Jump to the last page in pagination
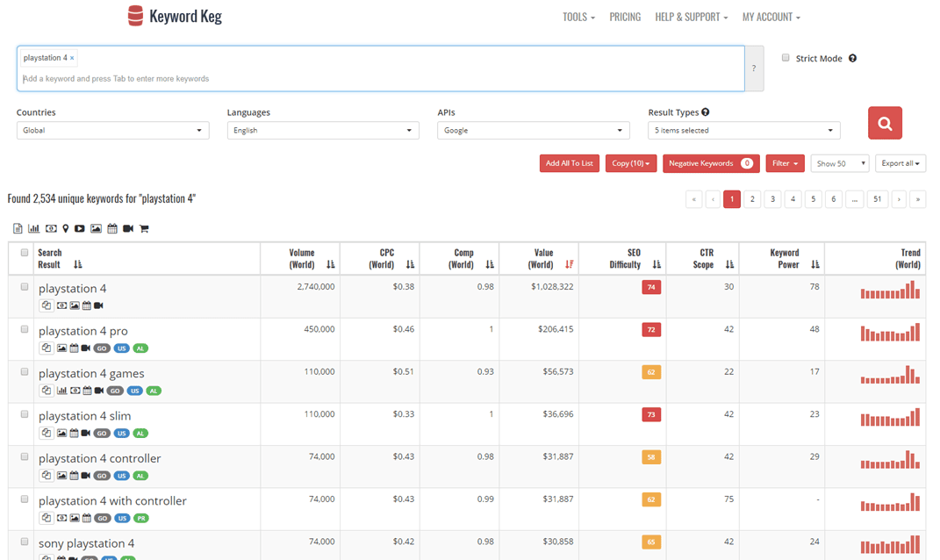 tap(918, 199)
